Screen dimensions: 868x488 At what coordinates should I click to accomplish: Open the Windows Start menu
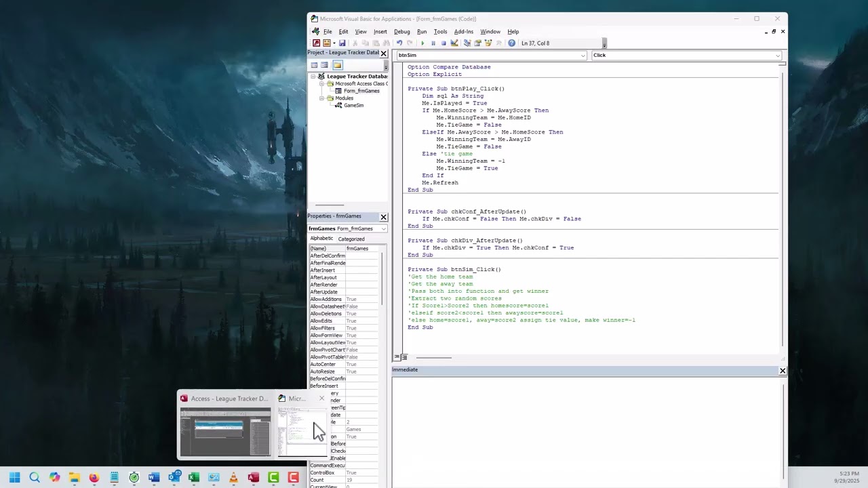coord(14,478)
